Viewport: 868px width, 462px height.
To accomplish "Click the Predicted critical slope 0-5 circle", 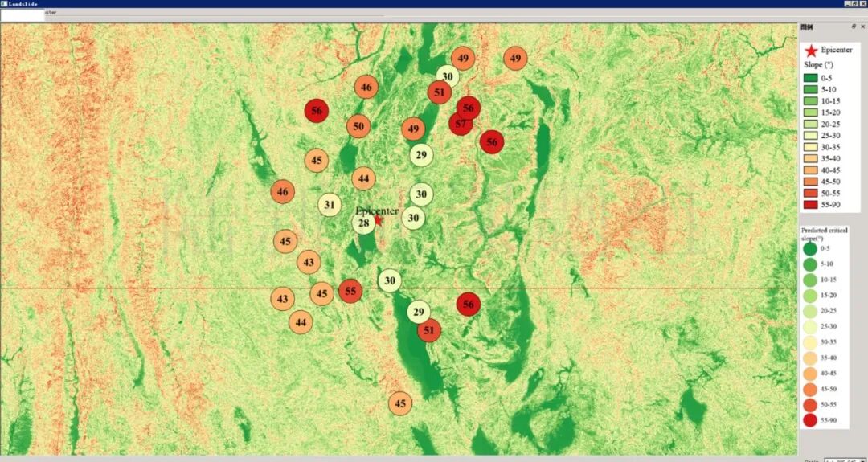I will [x=809, y=249].
